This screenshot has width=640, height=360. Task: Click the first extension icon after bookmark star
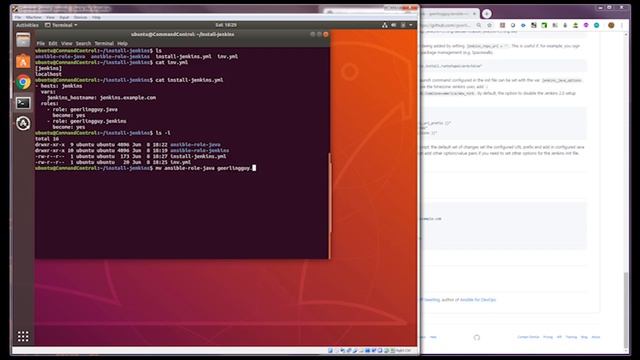[x=502, y=25]
